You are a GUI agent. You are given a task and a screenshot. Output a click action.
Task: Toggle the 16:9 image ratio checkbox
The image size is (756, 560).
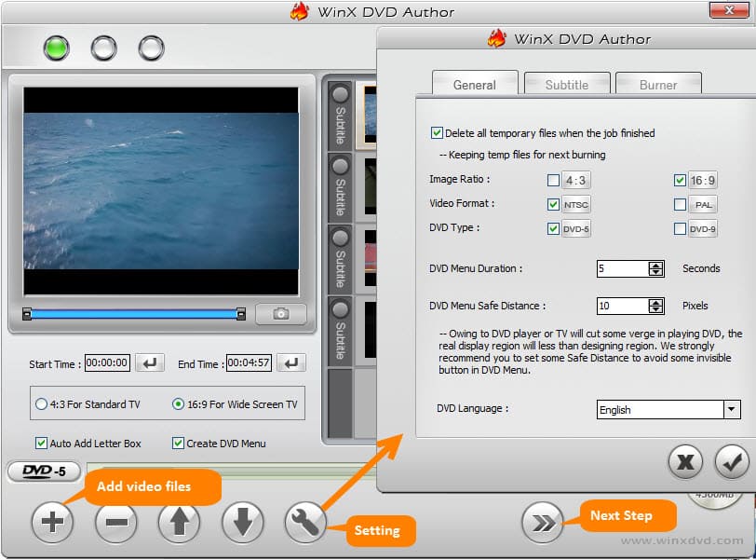[x=680, y=181]
